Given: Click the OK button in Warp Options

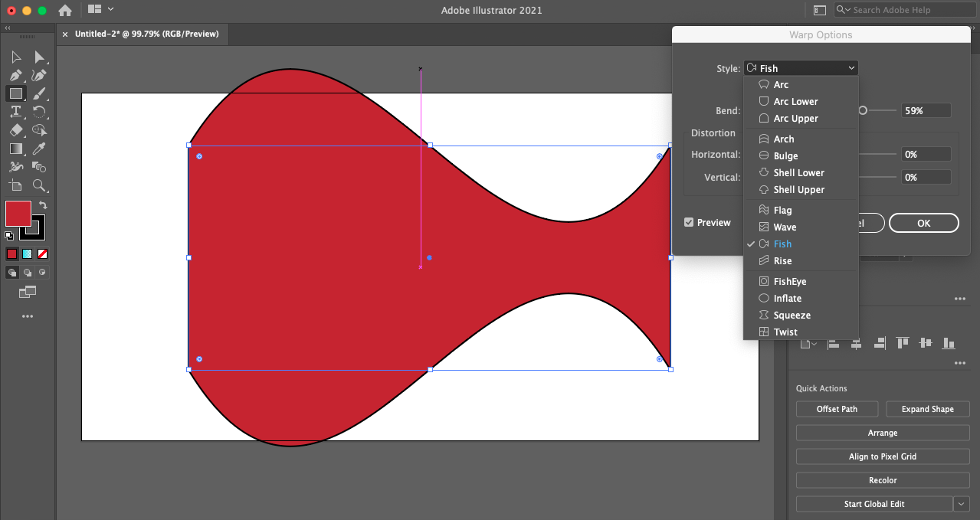Looking at the screenshot, I should point(924,223).
